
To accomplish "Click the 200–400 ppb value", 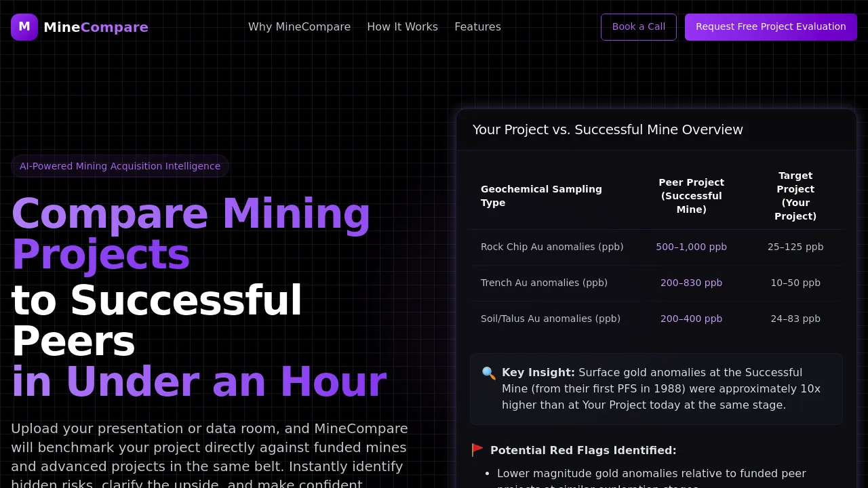I will coord(692,319).
